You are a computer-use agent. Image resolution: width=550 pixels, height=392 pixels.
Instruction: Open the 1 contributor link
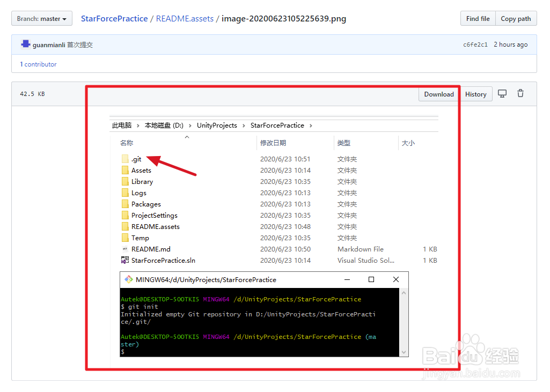click(38, 64)
